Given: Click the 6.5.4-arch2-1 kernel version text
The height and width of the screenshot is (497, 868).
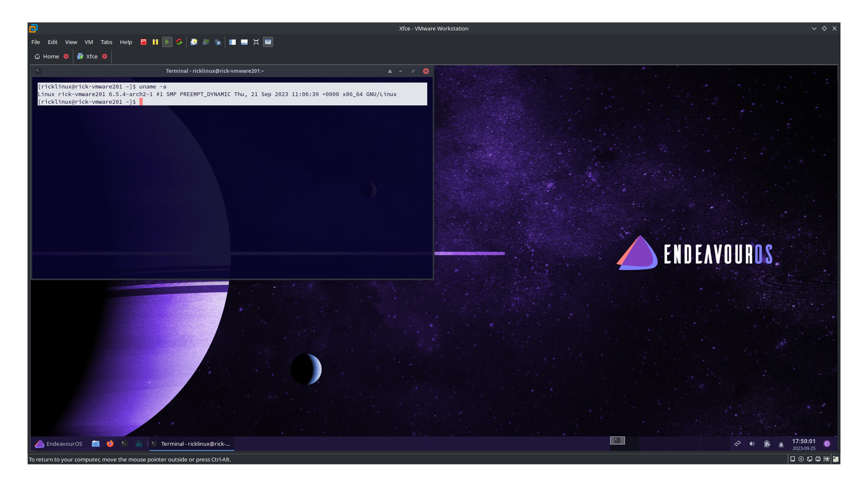Looking at the screenshot, I should click(x=131, y=94).
